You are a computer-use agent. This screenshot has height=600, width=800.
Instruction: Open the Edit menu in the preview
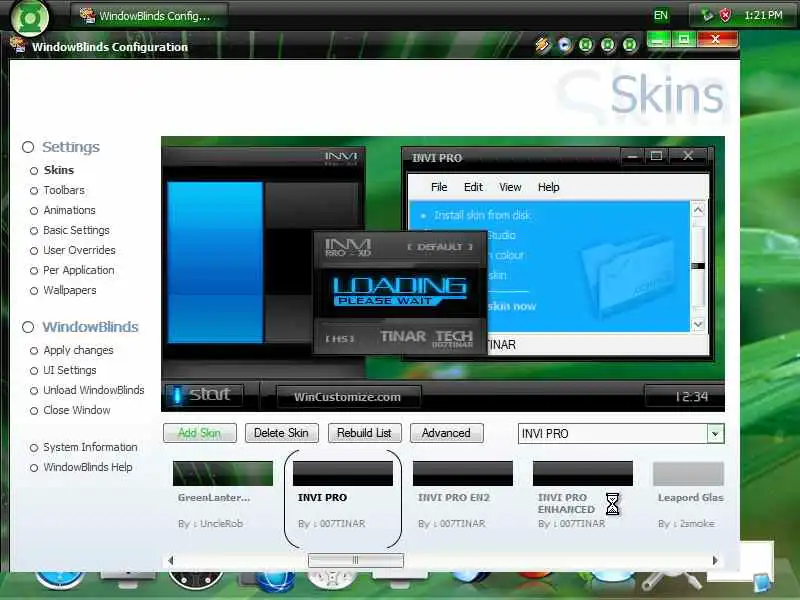point(473,187)
